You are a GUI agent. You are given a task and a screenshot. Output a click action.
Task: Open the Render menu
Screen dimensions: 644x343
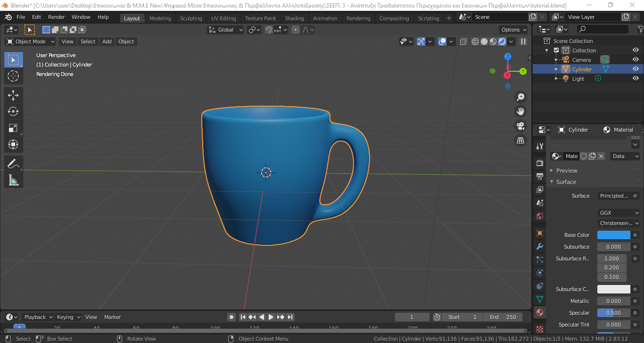click(57, 17)
